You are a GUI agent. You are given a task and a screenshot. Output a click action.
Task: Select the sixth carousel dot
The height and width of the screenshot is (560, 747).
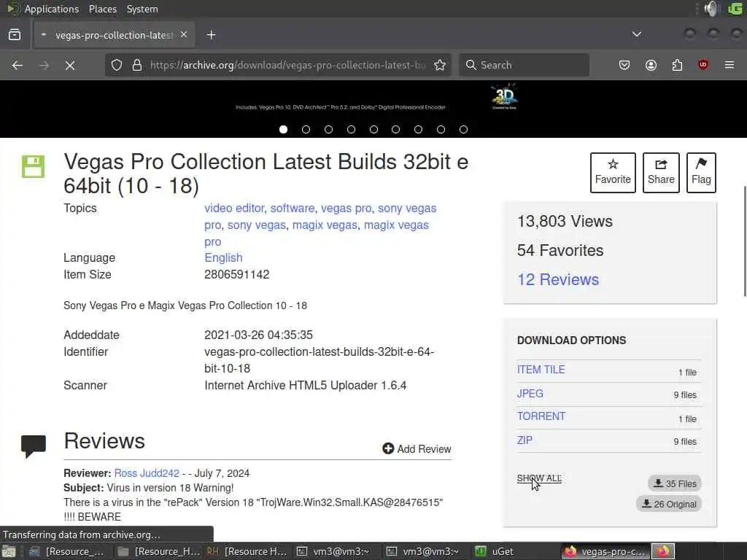(x=396, y=130)
